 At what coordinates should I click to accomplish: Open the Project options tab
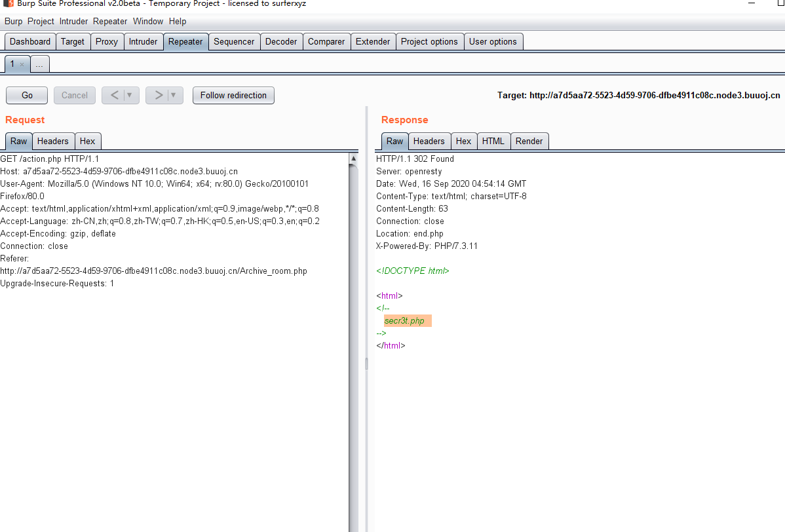(429, 41)
